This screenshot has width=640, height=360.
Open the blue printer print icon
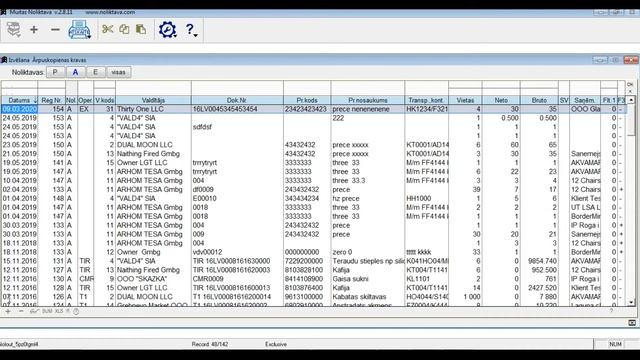click(x=79, y=29)
